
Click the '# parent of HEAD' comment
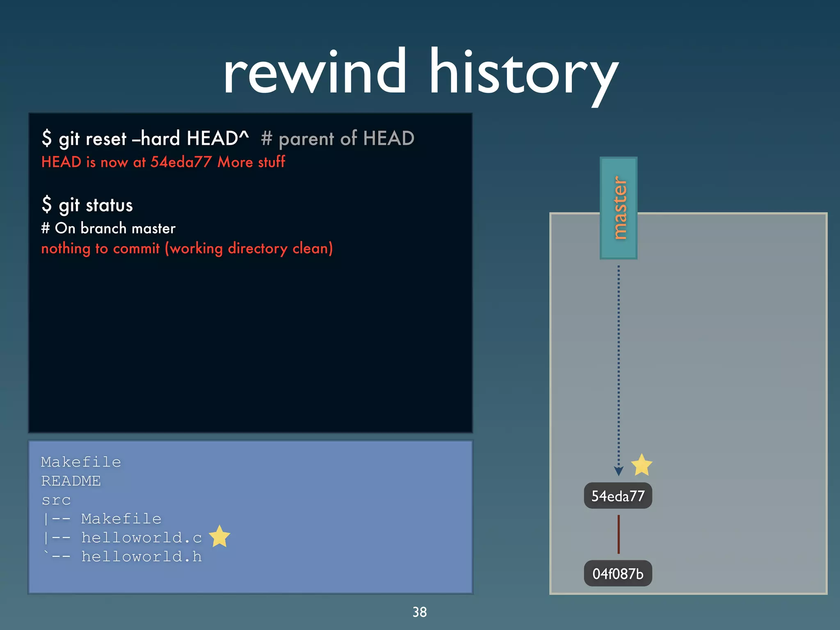[x=338, y=138]
